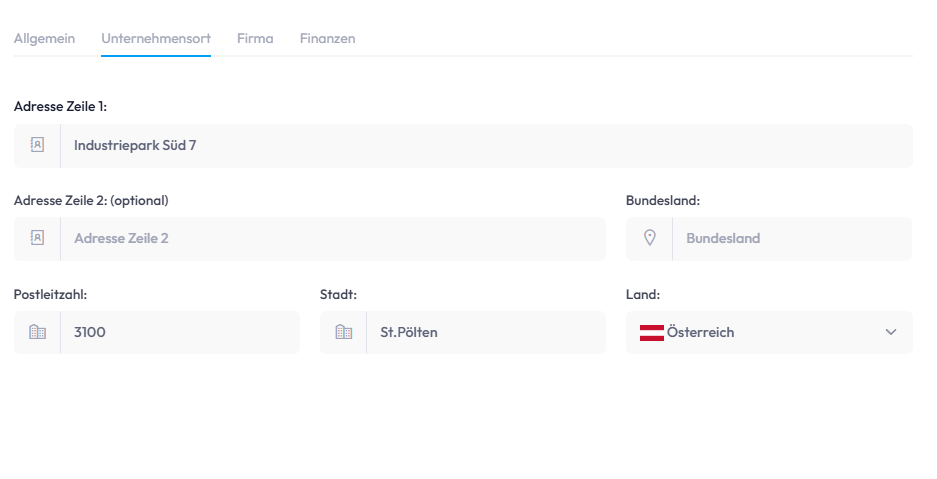The width and height of the screenshot is (937, 479).
Task: Open the Firma tab
Action: [255, 38]
